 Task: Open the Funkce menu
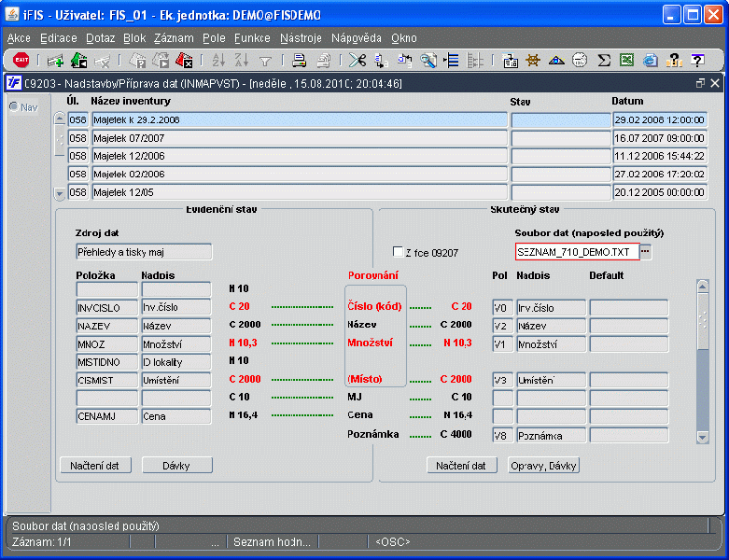252,38
